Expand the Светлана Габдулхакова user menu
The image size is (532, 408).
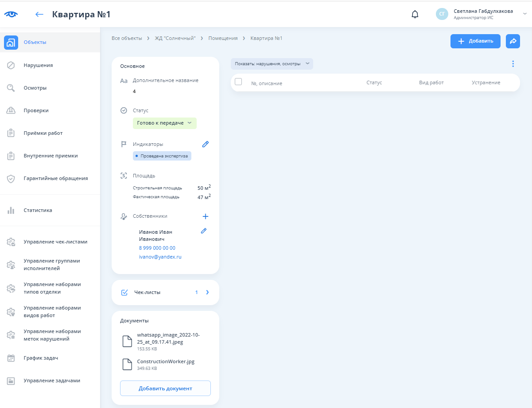tap(524, 14)
